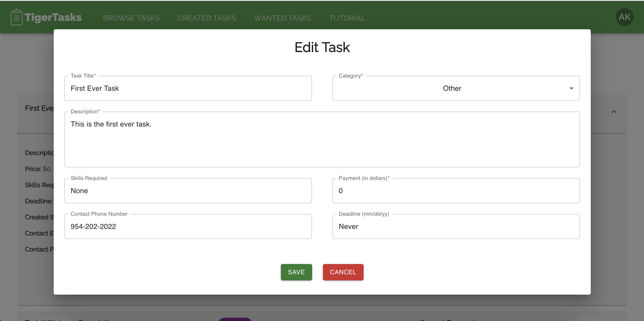Click the TigerTasks brand name text
644x321 pixels.
click(x=53, y=17)
